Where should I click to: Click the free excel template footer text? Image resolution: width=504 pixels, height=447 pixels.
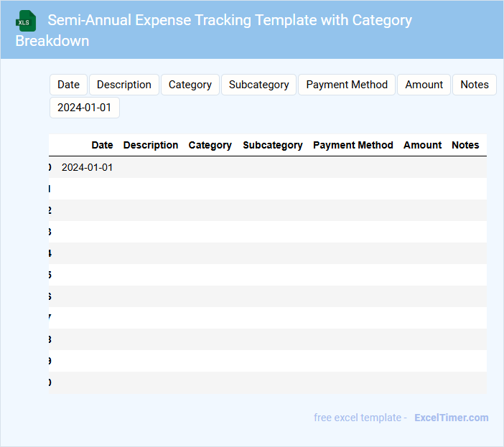tap(360, 418)
